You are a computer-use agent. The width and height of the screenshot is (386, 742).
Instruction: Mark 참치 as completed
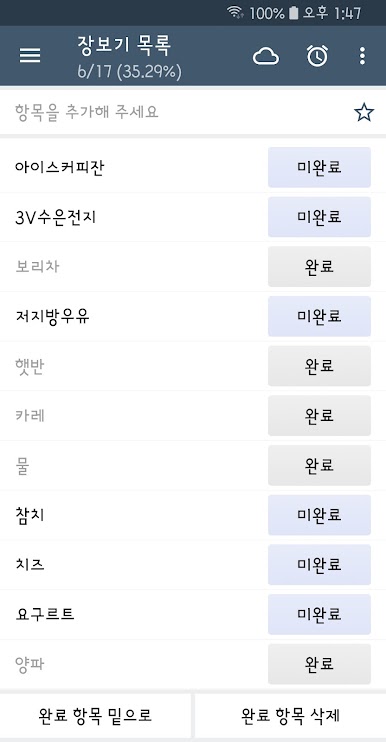319,515
